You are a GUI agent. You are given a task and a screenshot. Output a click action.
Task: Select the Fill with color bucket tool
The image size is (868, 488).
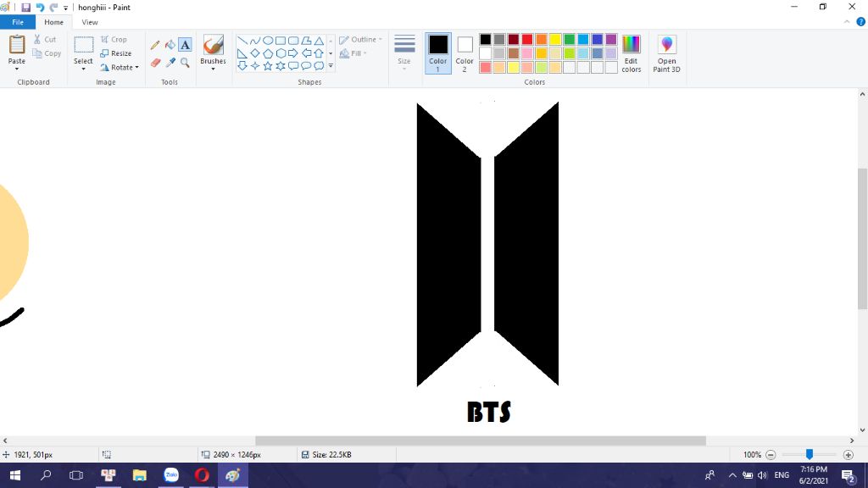click(x=170, y=45)
